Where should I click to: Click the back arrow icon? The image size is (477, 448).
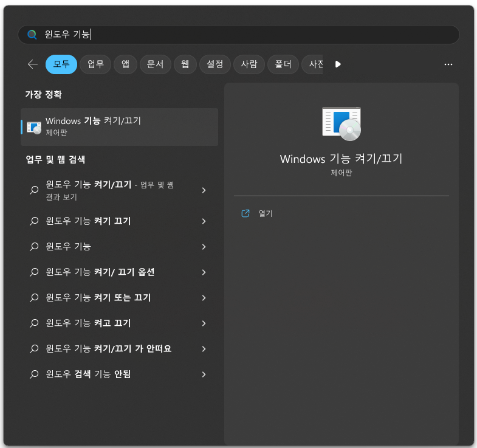click(33, 64)
